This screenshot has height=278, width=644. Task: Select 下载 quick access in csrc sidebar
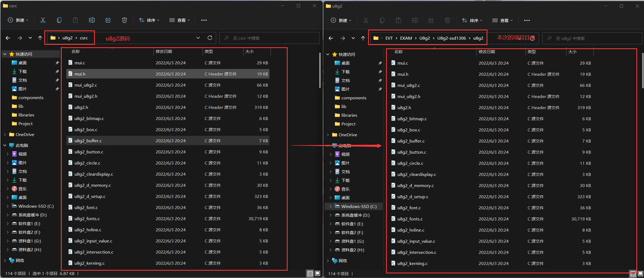[23, 71]
